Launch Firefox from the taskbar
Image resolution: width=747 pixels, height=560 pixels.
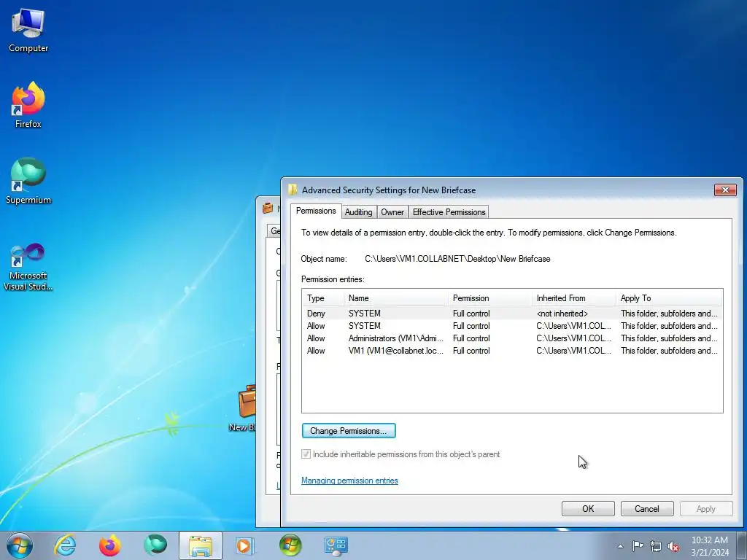pos(109,545)
